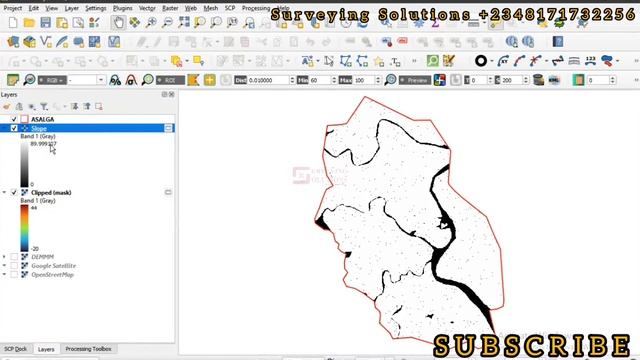Enable the DEMMM layer checkbox
The height and width of the screenshot is (360, 640).
[x=14, y=257]
